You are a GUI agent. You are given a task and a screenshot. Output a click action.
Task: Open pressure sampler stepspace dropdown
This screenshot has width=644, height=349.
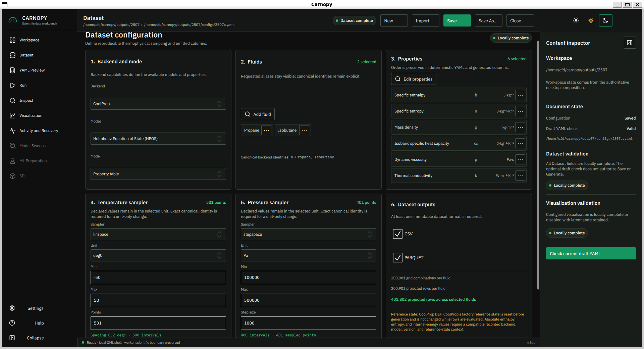coord(308,234)
